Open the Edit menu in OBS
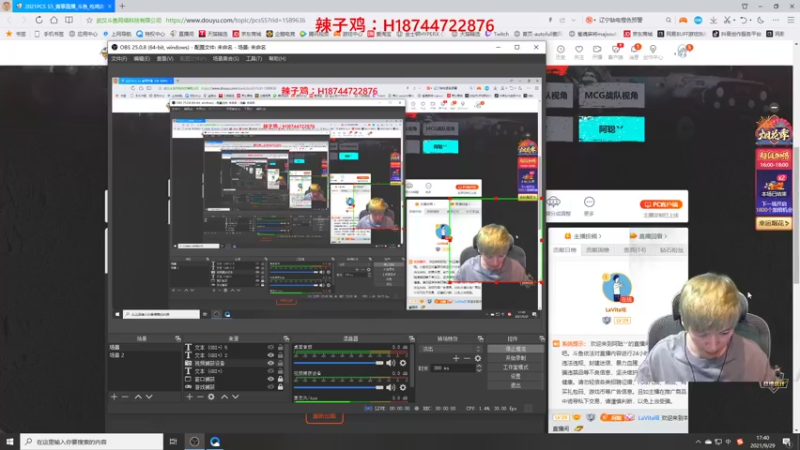 [x=141, y=59]
